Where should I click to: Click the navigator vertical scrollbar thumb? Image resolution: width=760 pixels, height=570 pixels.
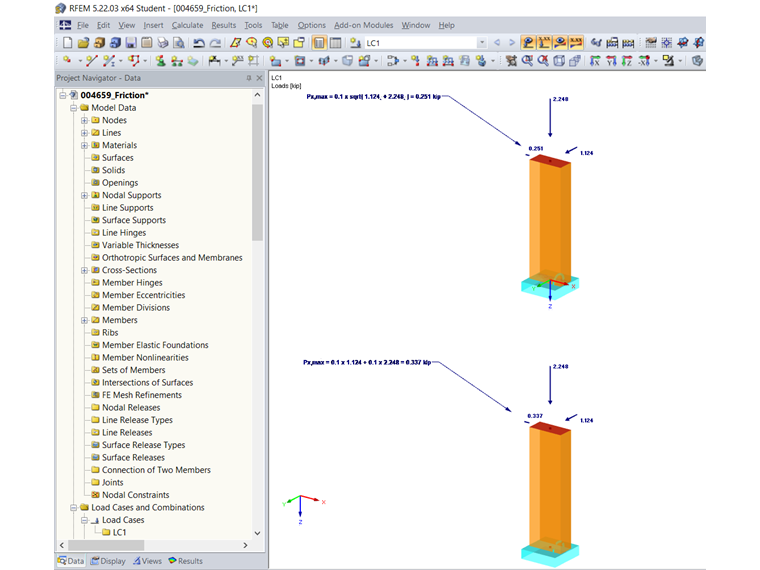pos(257,172)
